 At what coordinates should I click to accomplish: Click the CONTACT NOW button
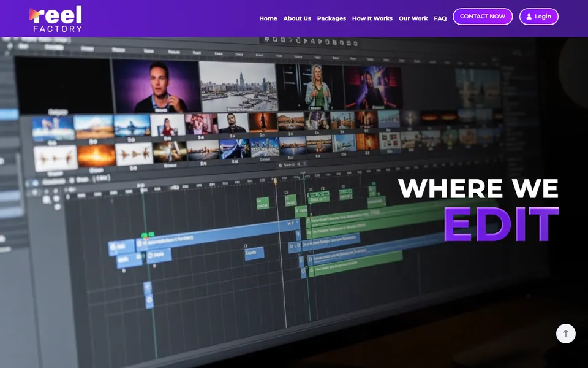coord(483,17)
